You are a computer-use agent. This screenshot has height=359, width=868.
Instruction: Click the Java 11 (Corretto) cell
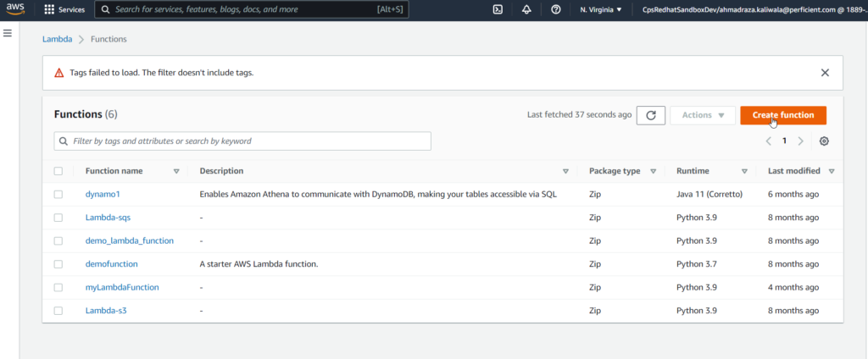click(x=709, y=194)
